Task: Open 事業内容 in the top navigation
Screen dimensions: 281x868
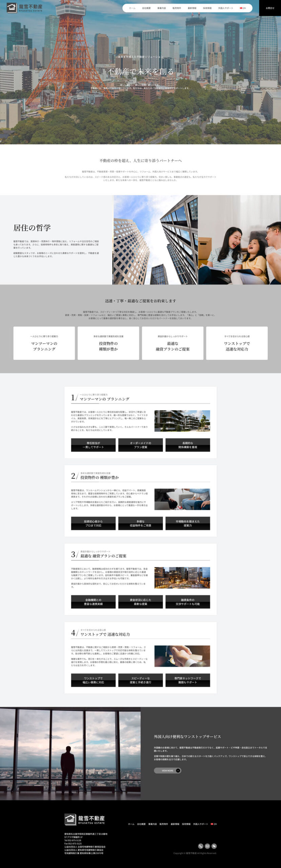Action: (x=162, y=8)
